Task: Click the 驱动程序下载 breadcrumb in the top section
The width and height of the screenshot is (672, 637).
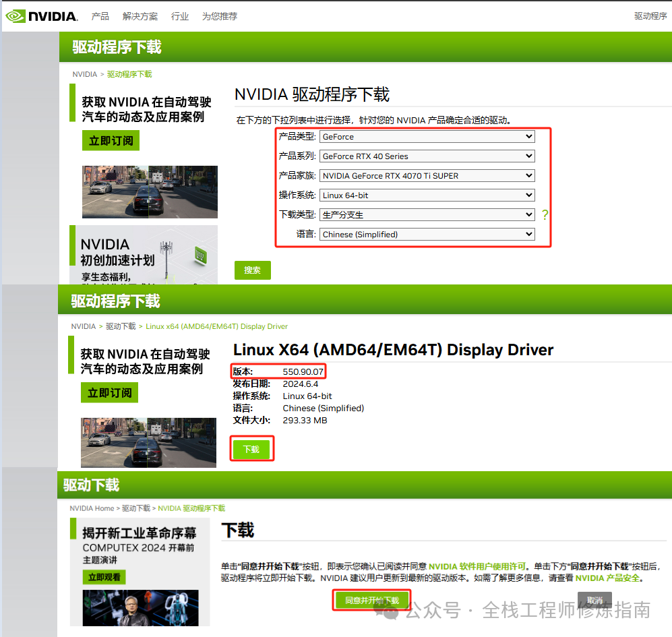Action: 129,74
